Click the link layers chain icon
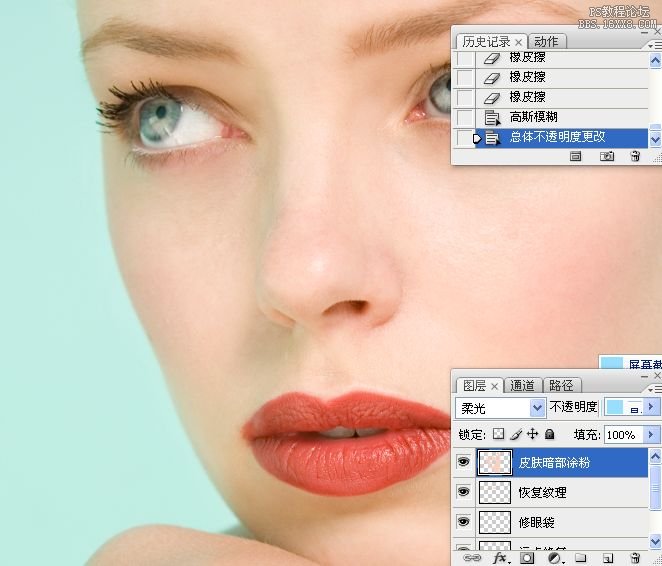 coord(472,558)
